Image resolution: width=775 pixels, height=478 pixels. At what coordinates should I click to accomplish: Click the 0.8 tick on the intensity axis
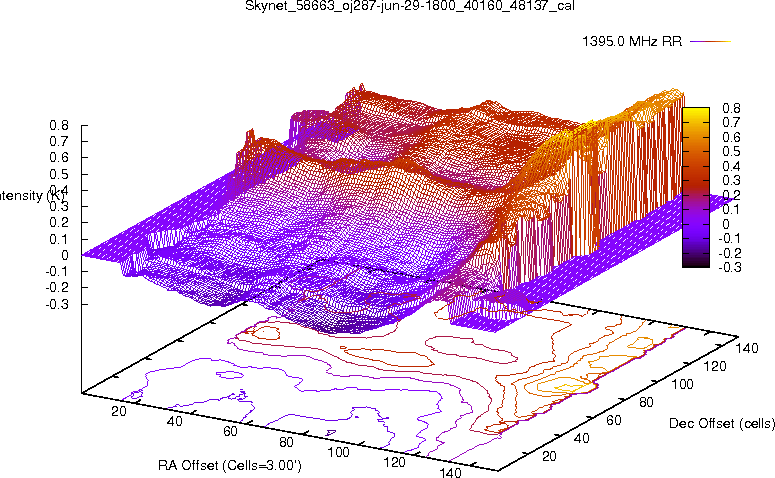(59, 126)
